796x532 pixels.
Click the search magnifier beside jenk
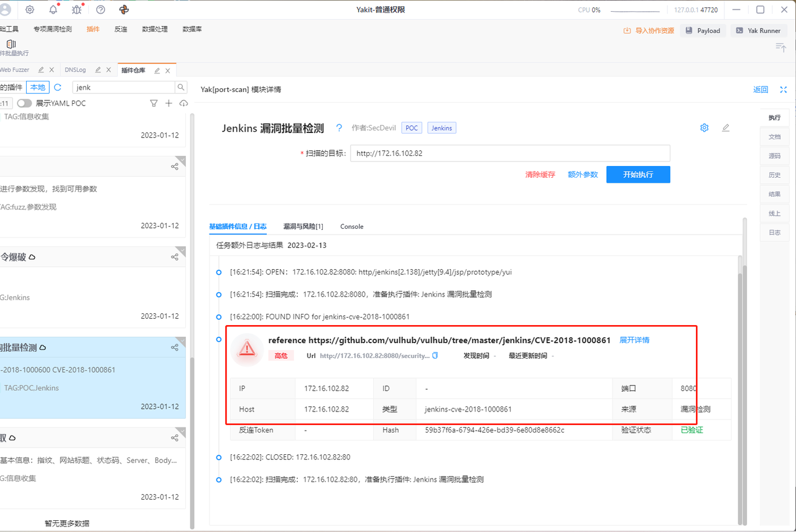(180, 88)
